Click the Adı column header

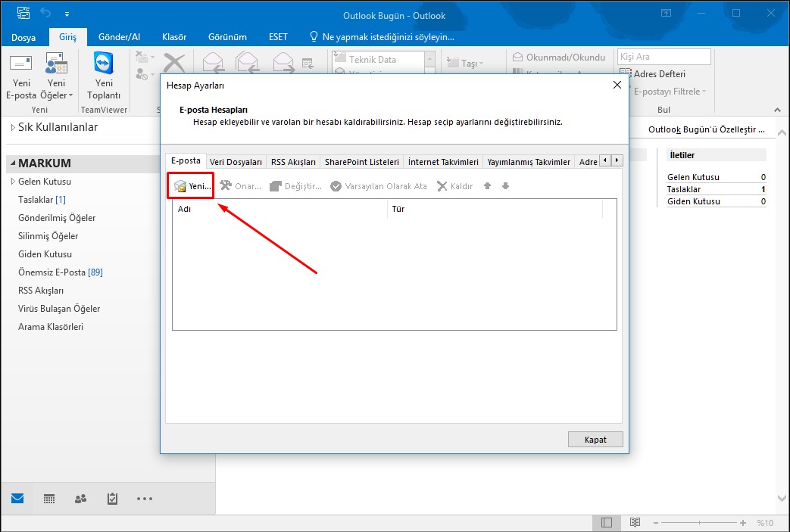(x=279, y=209)
